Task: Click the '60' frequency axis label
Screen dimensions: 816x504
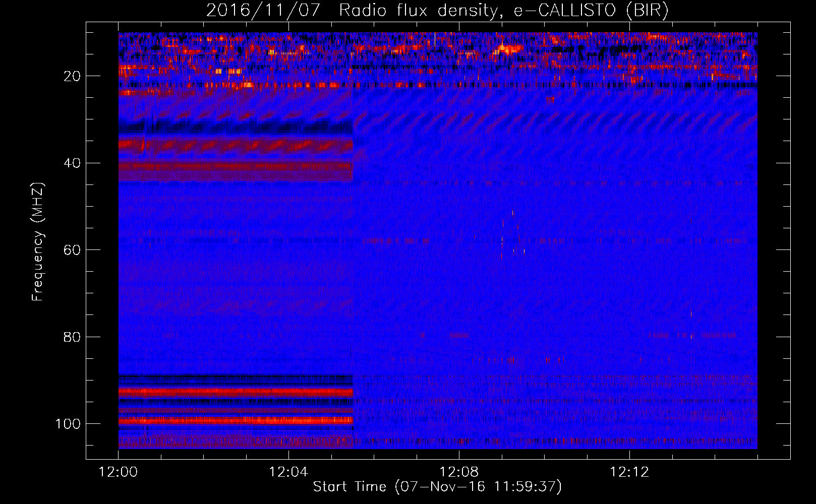Action: (x=72, y=250)
